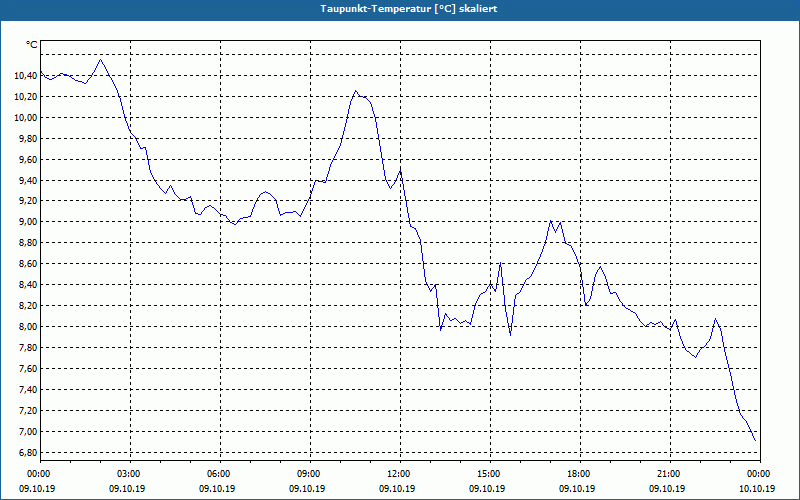
Task: Click the 9,40 y-axis value
Action: (28, 180)
